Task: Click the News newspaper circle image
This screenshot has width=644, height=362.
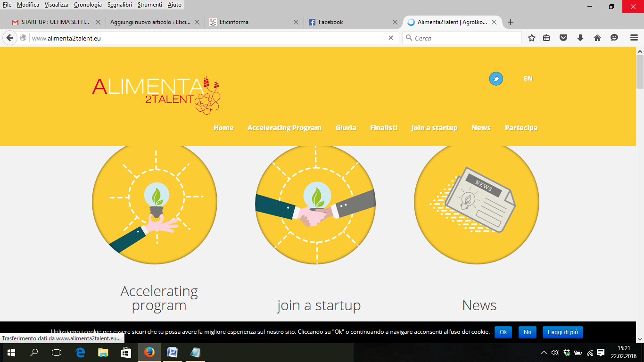Action: point(477,205)
